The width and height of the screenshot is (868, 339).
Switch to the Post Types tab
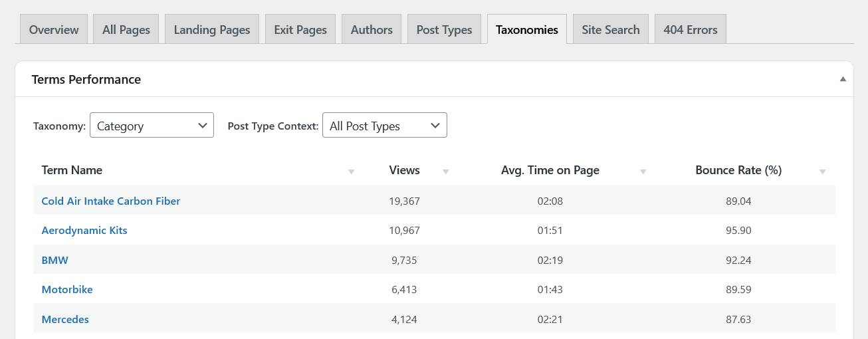444,29
